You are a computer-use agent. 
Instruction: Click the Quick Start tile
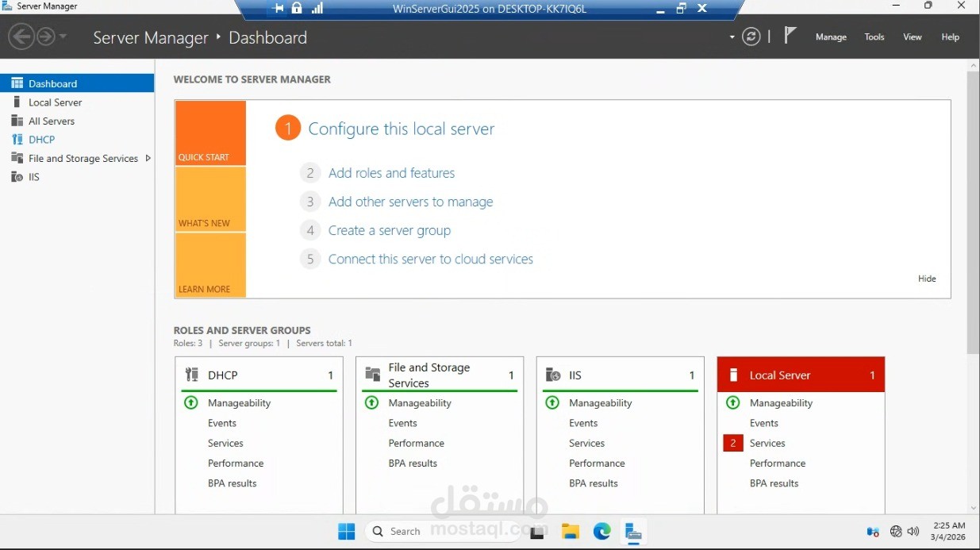pyautogui.click(x=210, y=133)
